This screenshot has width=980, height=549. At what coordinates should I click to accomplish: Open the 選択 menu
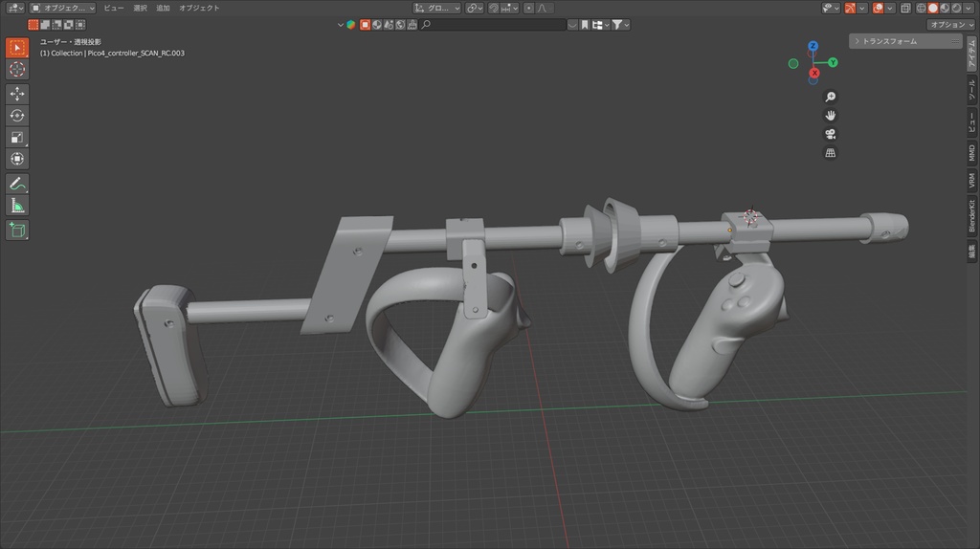point(140,8)
